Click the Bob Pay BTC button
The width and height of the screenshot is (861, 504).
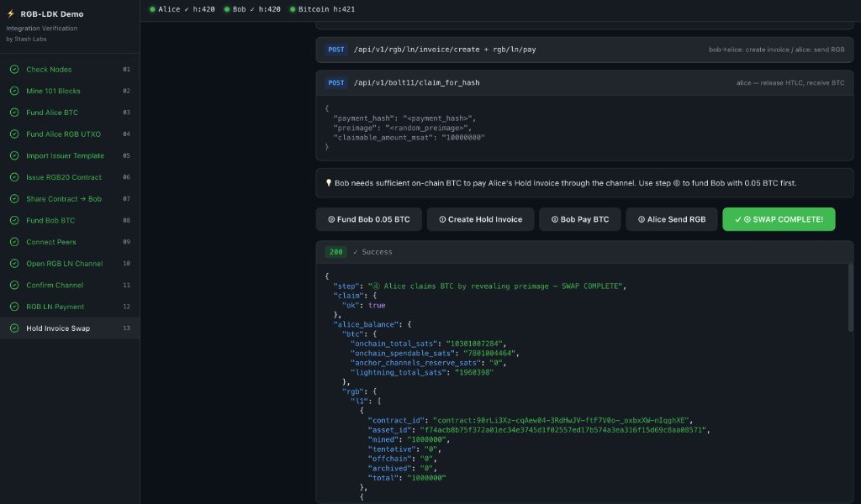coord(580,219)
